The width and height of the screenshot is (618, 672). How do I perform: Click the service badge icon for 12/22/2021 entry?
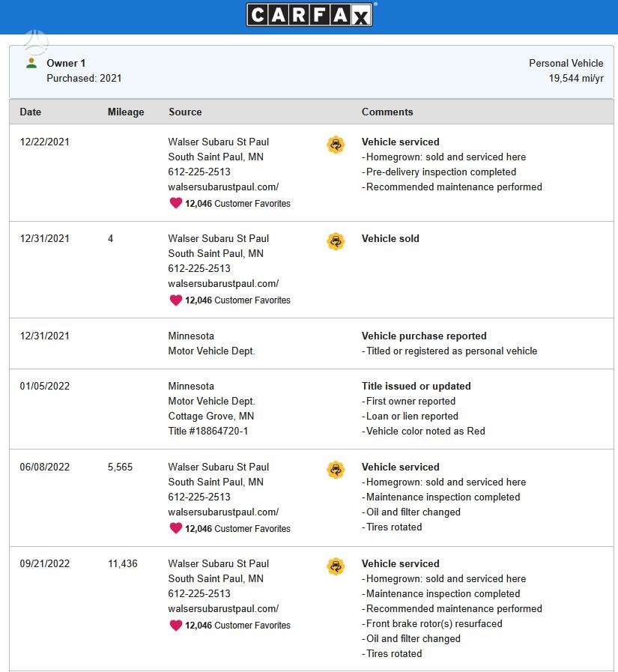tap(336, 145)
